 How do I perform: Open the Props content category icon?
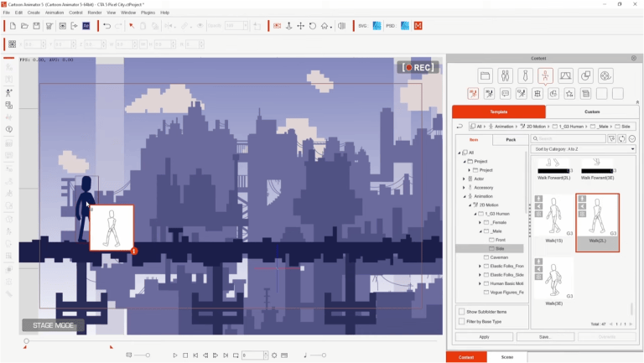point(585,75)
